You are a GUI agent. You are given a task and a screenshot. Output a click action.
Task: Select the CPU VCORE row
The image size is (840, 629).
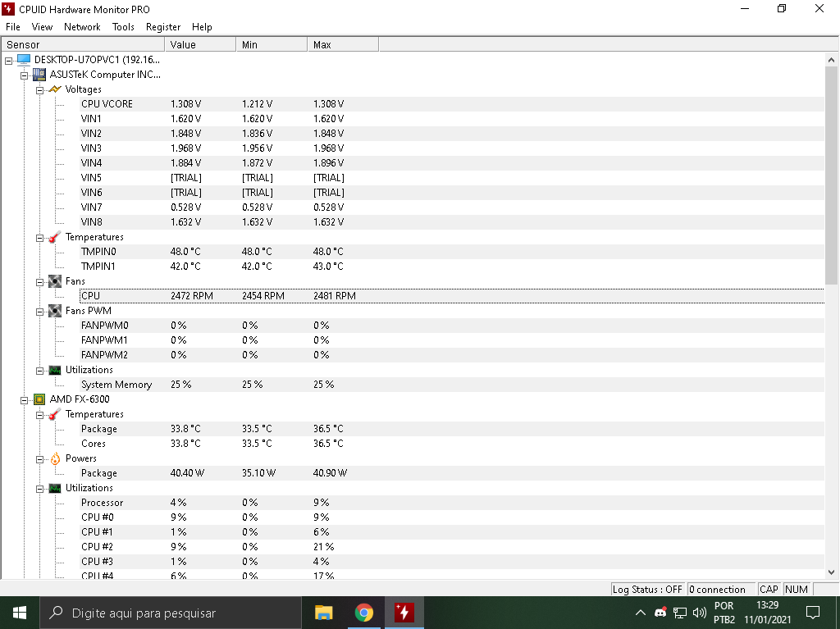[x=452, y=104]
